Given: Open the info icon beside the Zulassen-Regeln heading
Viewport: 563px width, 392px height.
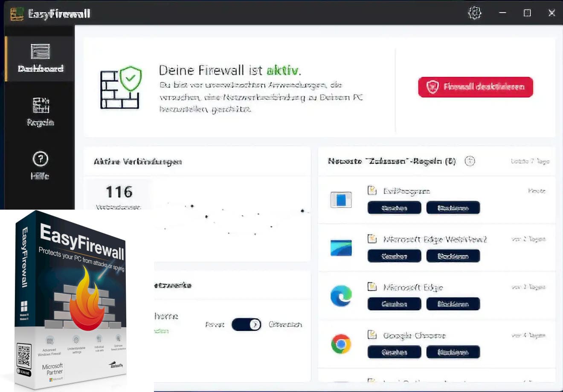Looking at the screenshot, I should (x=470, y=161).
